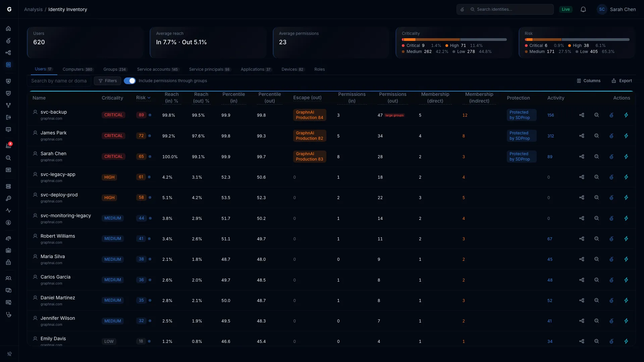Click the GraphnAI Production 84 badge
This screenshot has height=362, width=644.
click(x=309, y=115)
